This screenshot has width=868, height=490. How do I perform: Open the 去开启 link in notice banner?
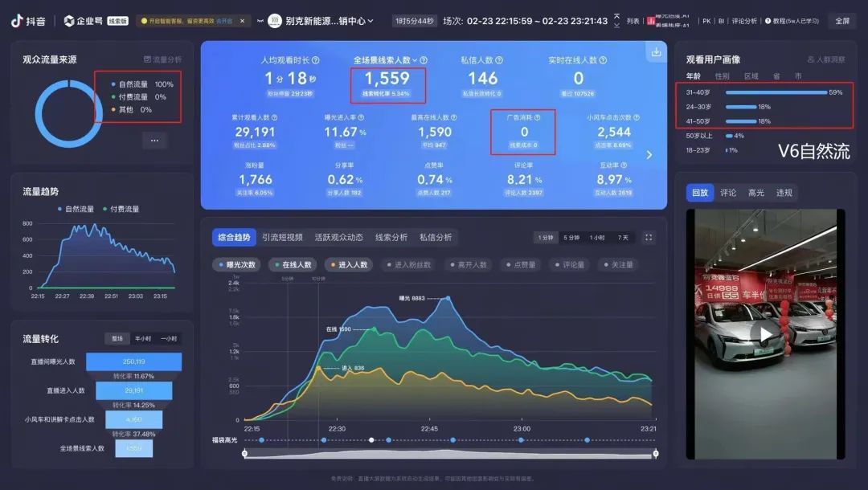click(224, 21)
